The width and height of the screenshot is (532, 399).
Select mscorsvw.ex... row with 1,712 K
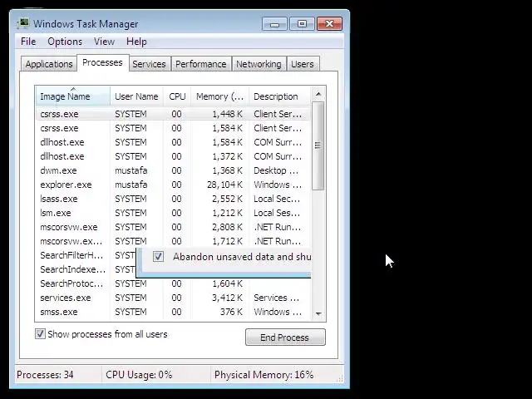tap(173, 241)
